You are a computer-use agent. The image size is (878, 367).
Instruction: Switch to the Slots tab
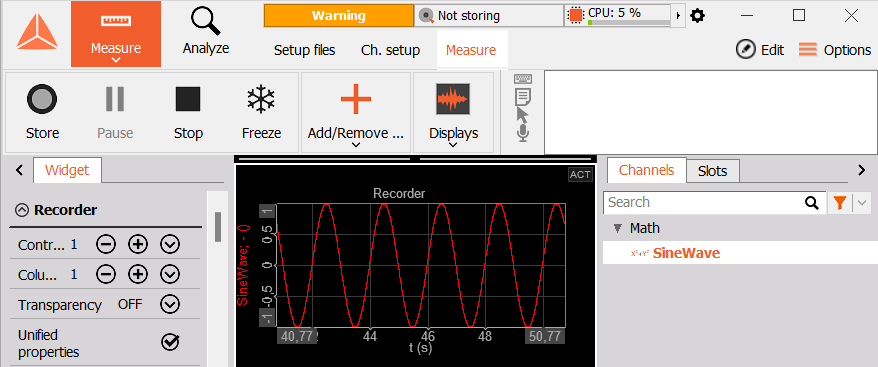[x=712, y=171]
